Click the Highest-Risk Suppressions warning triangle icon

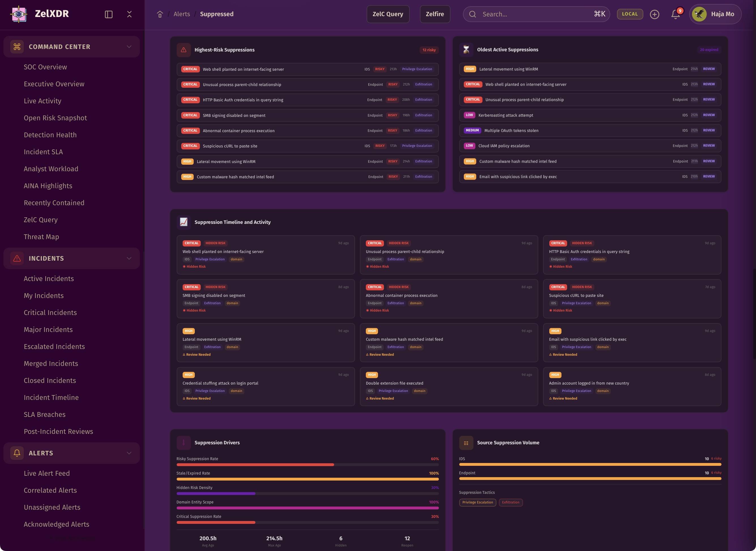coord(183,50)
